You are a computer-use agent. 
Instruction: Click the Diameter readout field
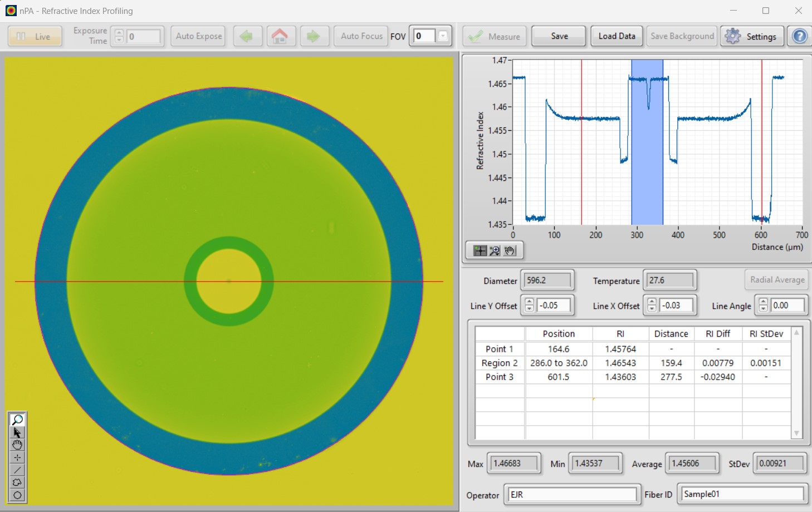point(547,280)
